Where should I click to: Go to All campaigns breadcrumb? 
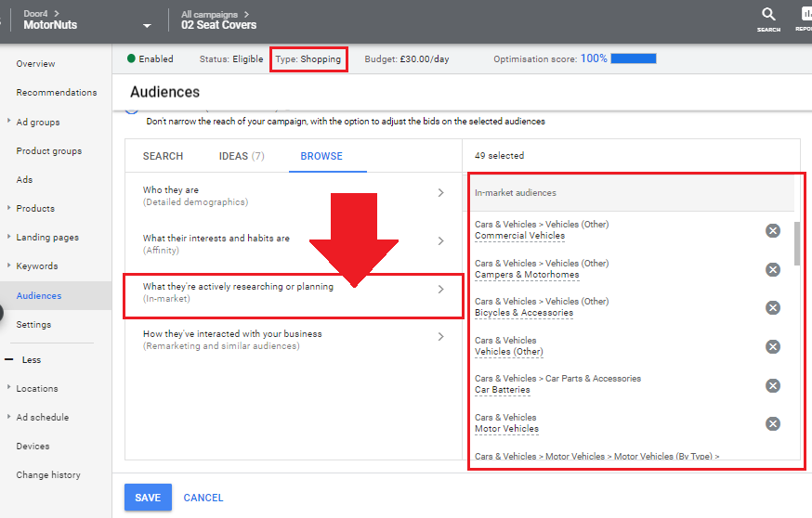[209, 15]
